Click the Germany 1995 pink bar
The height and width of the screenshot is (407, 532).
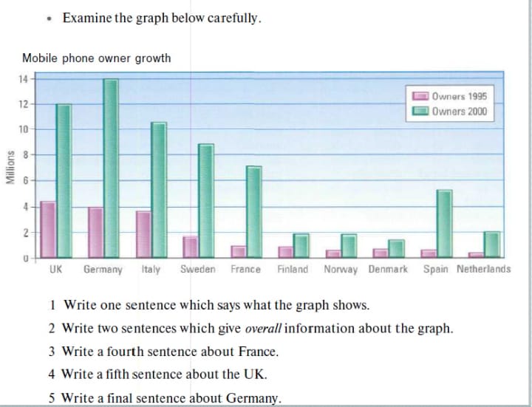pyautogui.click(x=95, y=230)
